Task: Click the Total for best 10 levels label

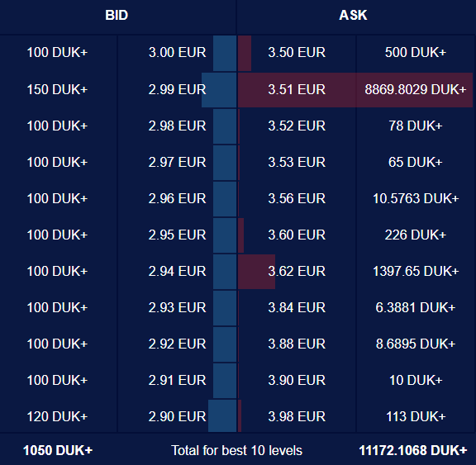Action: [x=237, y=450]
